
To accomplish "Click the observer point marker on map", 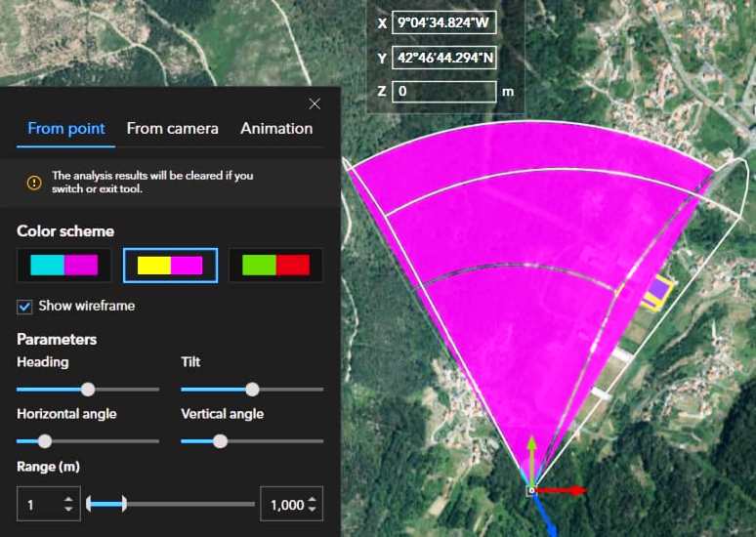I will point(531,491).
